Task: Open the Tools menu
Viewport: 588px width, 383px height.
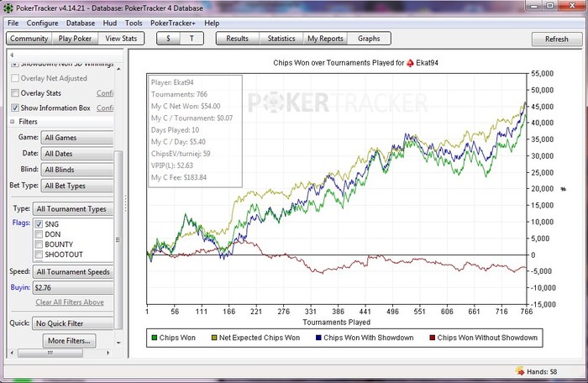Action: (x=134, y=23)
